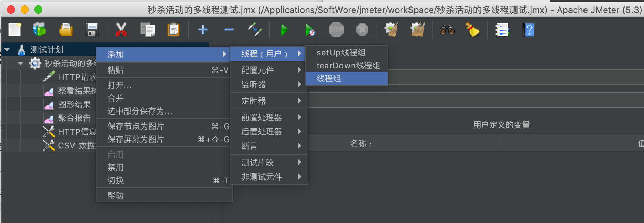This screenshot has height=223, width=644.
Task: Click the 测试计划 flask icon
Action: pyautogui.click(x=22, y=50)
